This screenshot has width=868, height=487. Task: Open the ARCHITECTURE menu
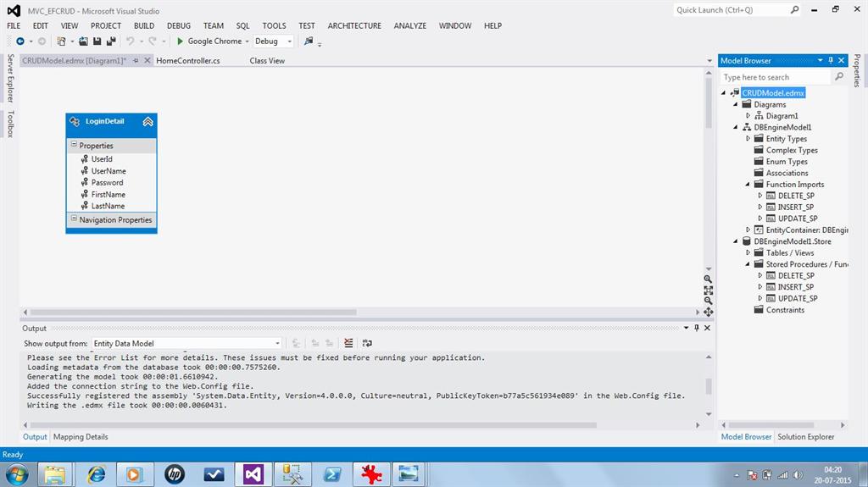[x=354, y=26]
